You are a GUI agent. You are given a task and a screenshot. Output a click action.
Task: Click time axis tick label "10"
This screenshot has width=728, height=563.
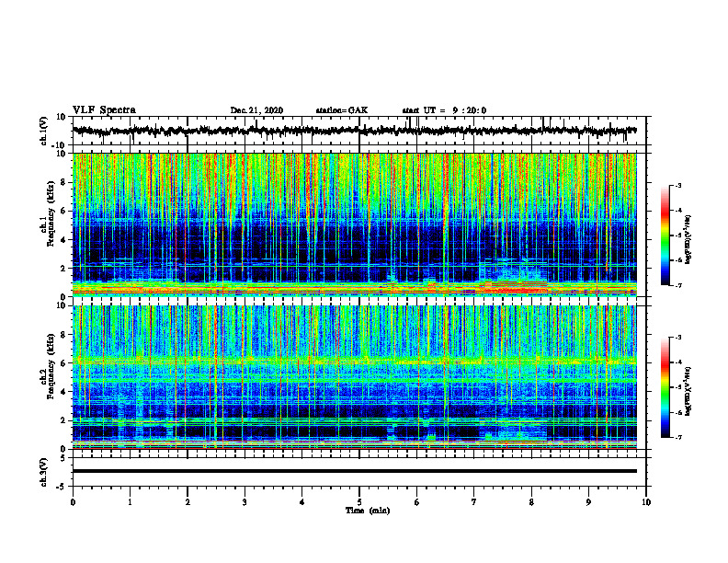pyautogui.click(x=646, y=502)
